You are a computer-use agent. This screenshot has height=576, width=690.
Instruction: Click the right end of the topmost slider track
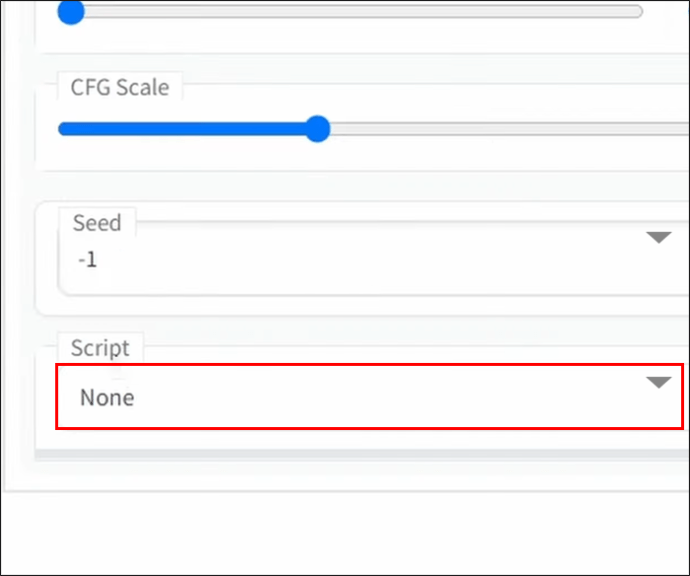(634, 12)
